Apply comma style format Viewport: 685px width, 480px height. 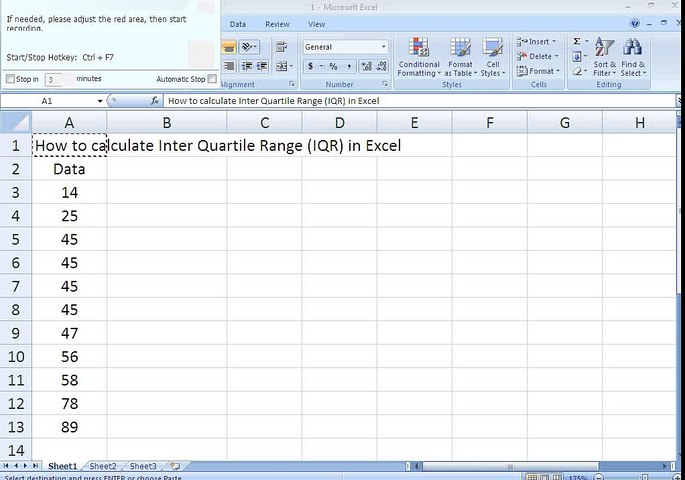(349, 66)
